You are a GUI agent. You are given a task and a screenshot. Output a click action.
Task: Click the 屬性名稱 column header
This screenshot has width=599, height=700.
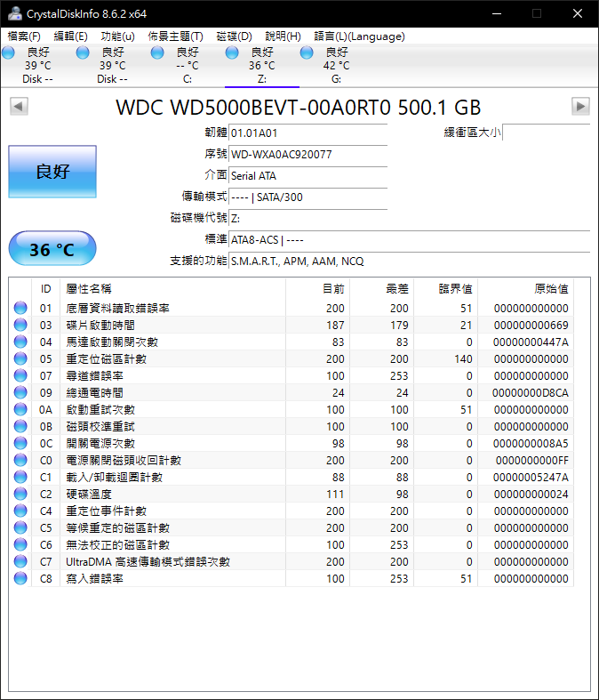(172, 289)
